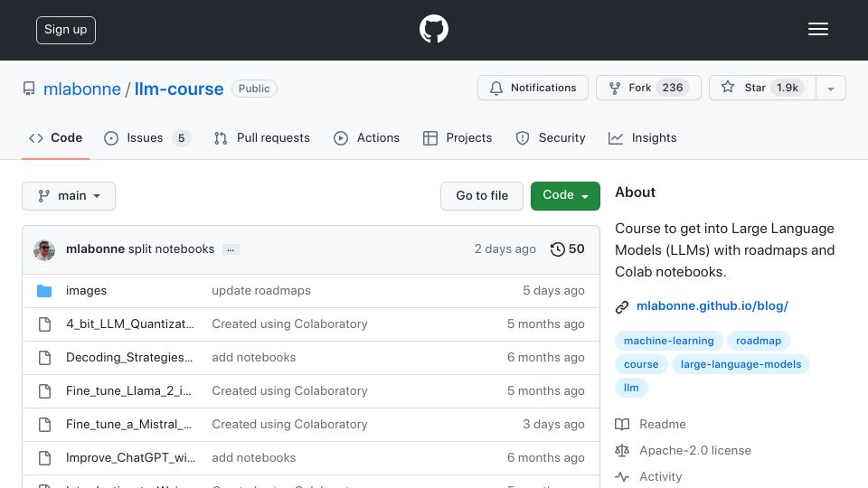
Task: Open the 'split notebooks' commit message
Action: pos(171,249)
